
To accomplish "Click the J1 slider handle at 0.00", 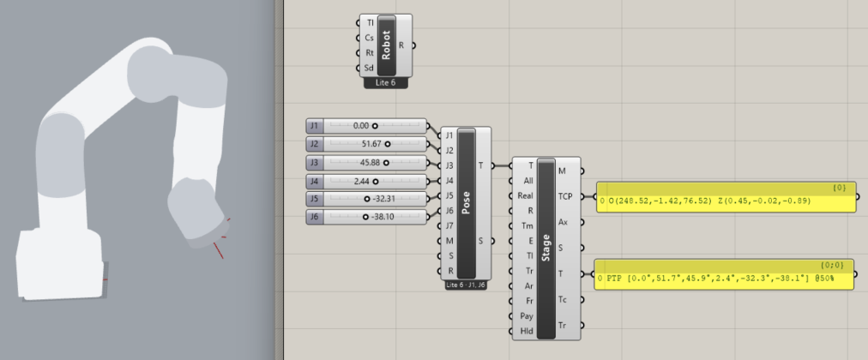I will click(375, 126).
